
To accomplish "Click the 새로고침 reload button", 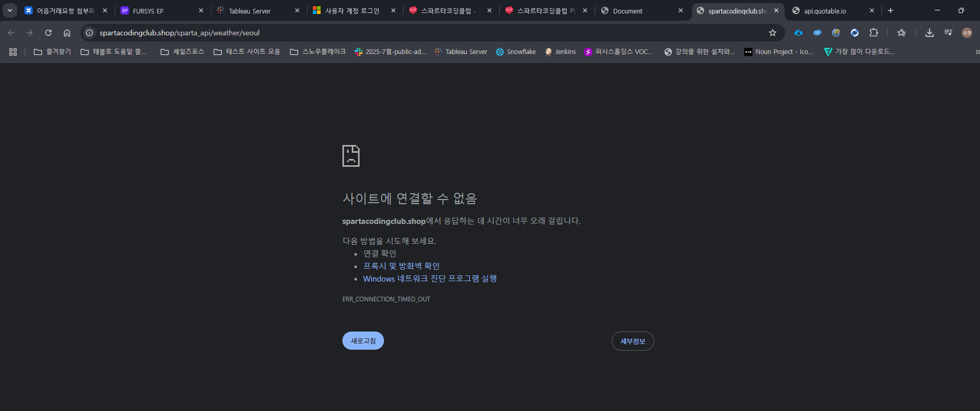I will pyautogui.click(x=363, y=341).
